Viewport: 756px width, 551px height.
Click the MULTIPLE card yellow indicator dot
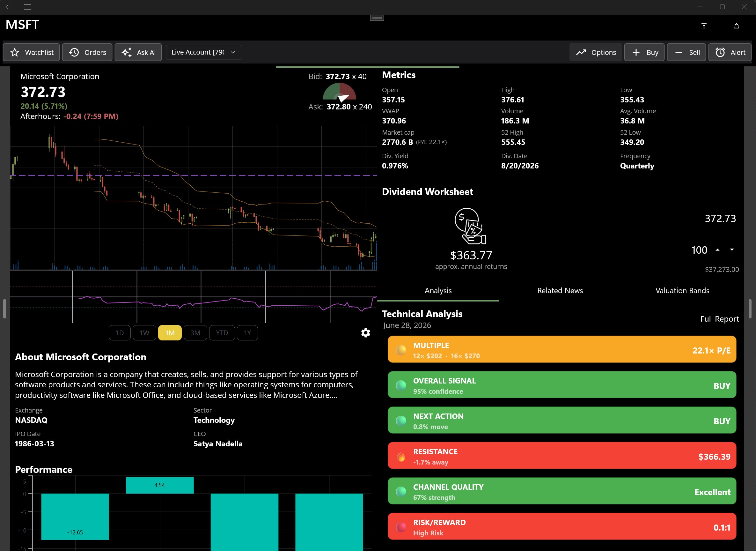[x=401, y=350]
